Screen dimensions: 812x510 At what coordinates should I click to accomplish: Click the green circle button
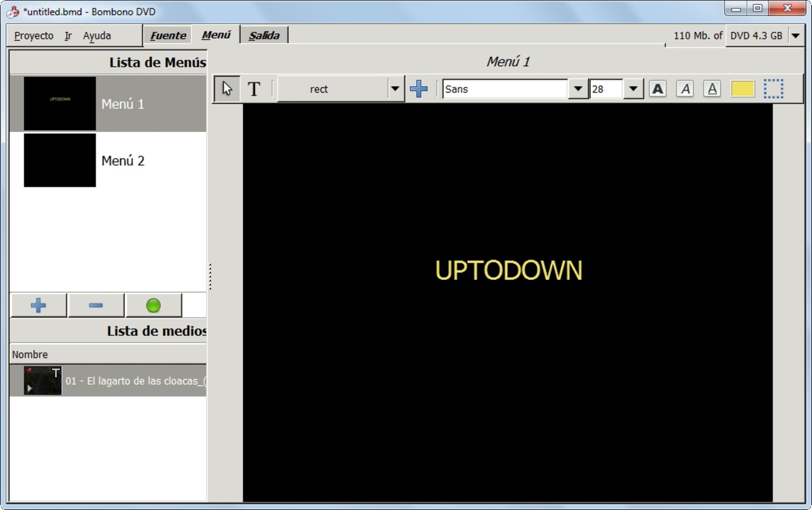(x=153, y=305)
